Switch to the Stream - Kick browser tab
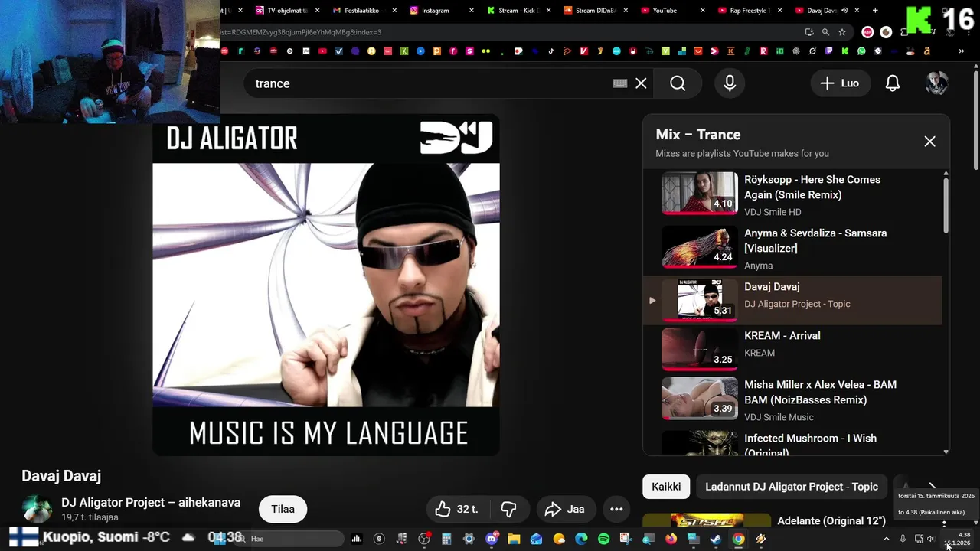Viewport: 980px width, 551px height. tap(518, 11)
